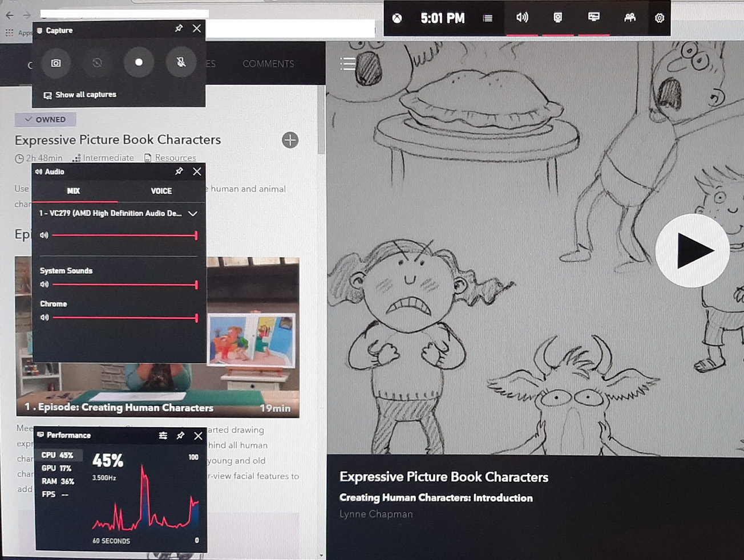Toggle the Performance widget in Game Bar
This screenshot has width=744, height=560.
coord(593,18)
